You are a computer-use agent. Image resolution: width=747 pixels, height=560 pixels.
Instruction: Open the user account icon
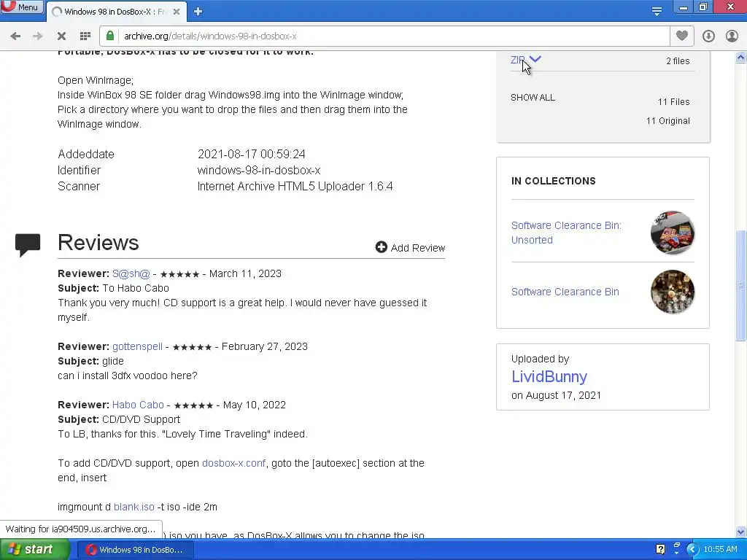(732, 36)
